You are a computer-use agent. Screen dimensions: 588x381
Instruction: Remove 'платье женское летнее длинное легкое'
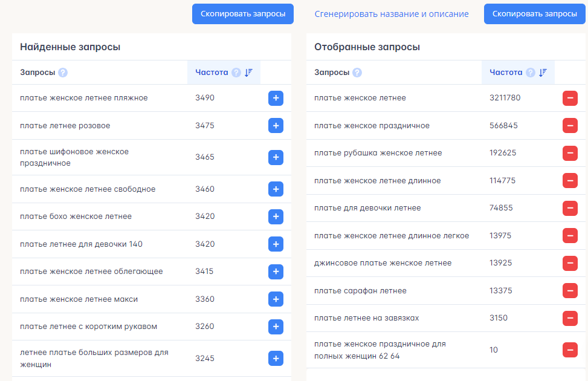tap(570, 236)
